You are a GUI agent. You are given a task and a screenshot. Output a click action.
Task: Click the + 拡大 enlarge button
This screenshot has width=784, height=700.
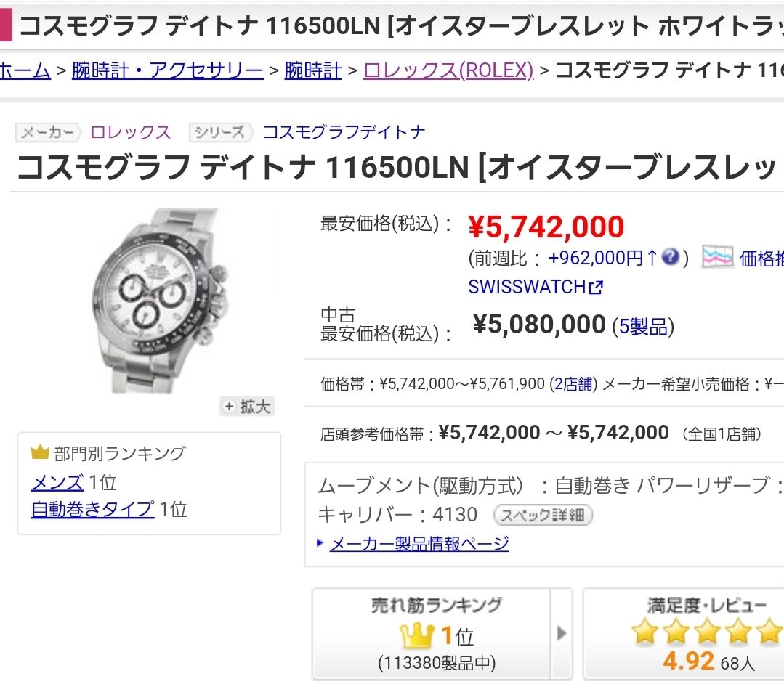coord(247,406)
